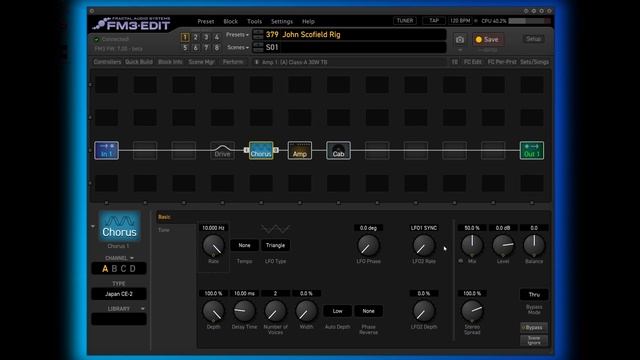640x360 pixels.
Task: Select the Chorus block on the grid
Action: pos(261,150)
